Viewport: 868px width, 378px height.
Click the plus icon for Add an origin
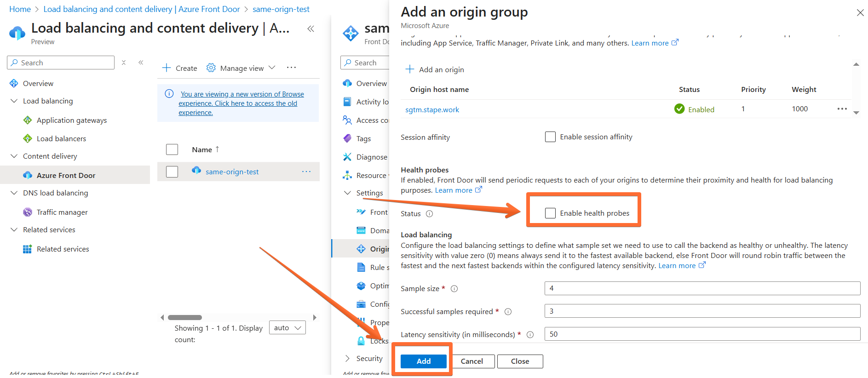409,69
